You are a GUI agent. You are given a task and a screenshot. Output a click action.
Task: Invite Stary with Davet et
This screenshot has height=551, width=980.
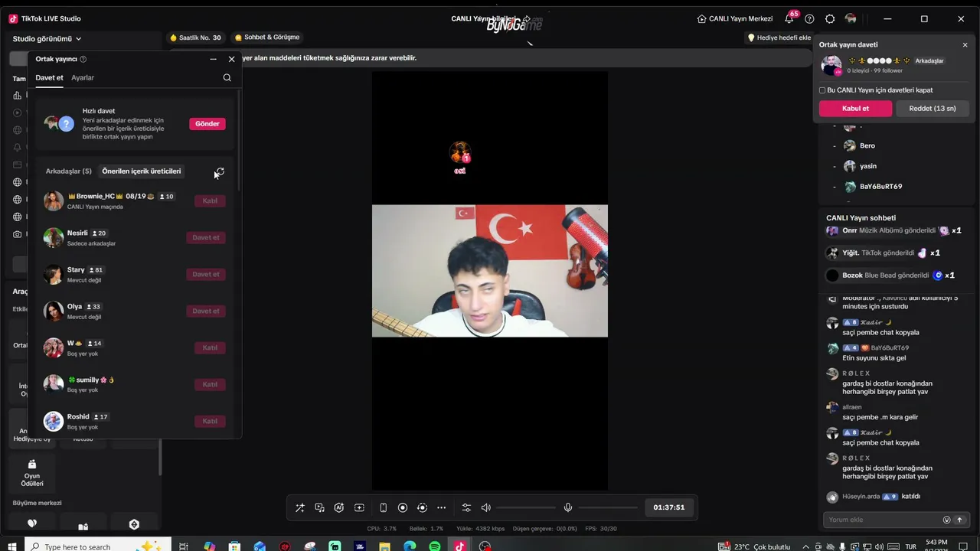coord(206,274)
